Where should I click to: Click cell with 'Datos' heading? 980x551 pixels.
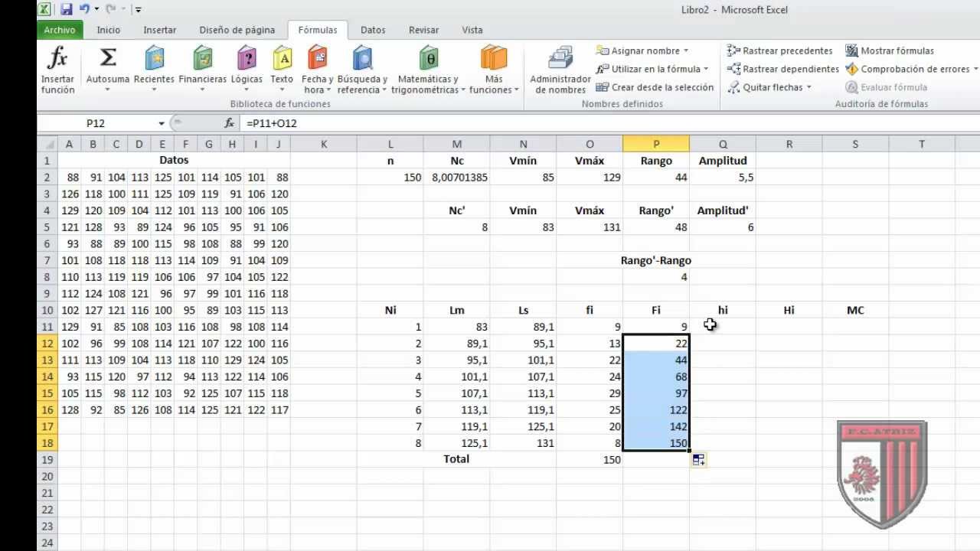tap(174, 161)
